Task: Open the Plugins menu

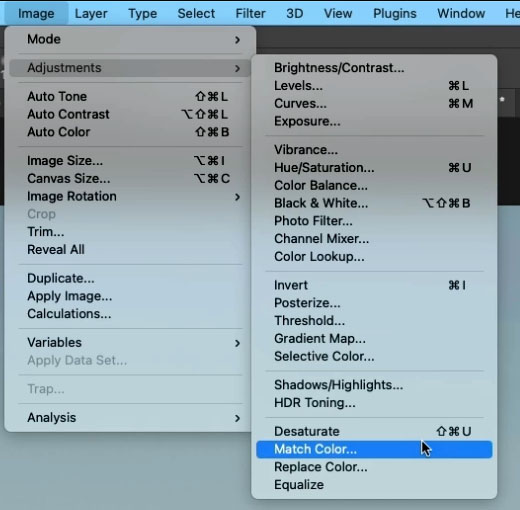Action: pyautogui.click(x=395, y=14)
